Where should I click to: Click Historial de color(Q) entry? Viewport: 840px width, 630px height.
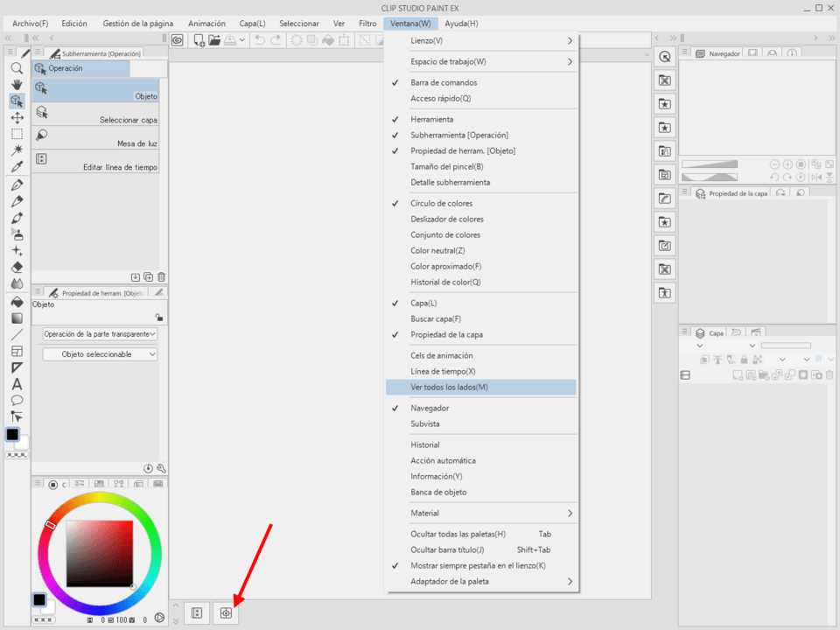coord(480,283)
